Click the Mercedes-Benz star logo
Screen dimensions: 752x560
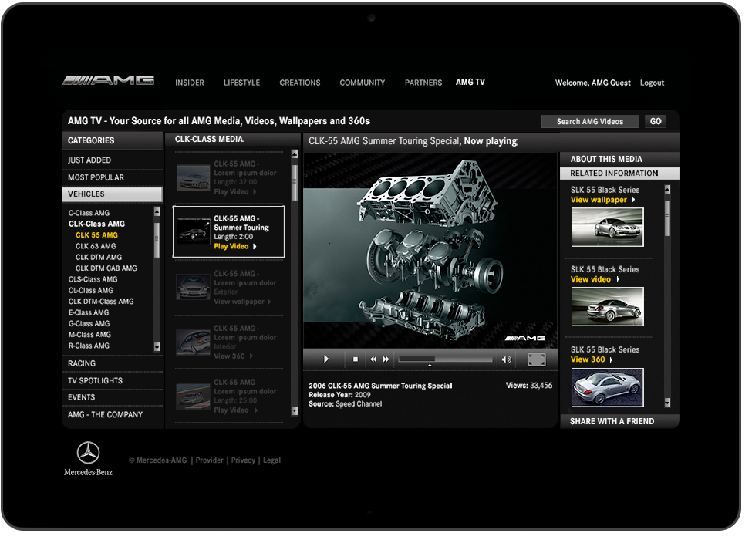point(89,453)
